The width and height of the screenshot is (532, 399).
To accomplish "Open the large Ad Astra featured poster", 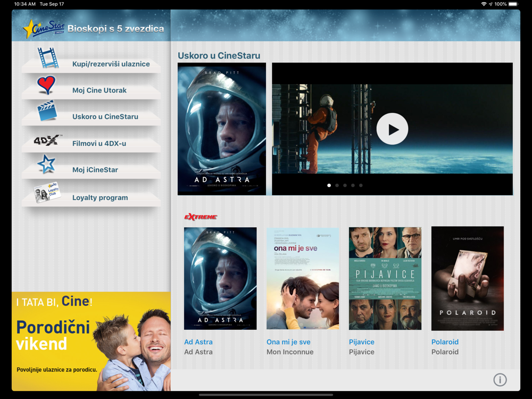I will click(x=221, y=129).
